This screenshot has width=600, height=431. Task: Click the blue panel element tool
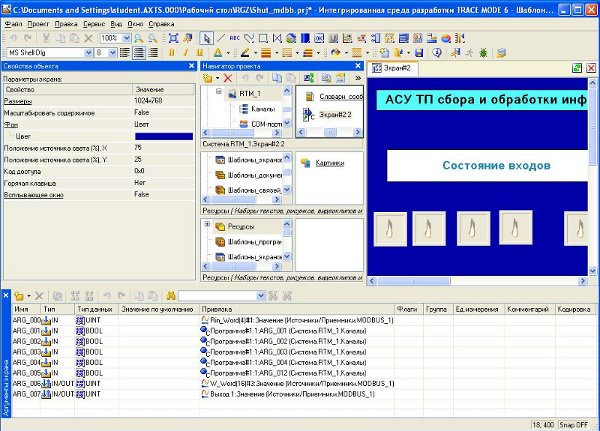[x=305, y=38]
